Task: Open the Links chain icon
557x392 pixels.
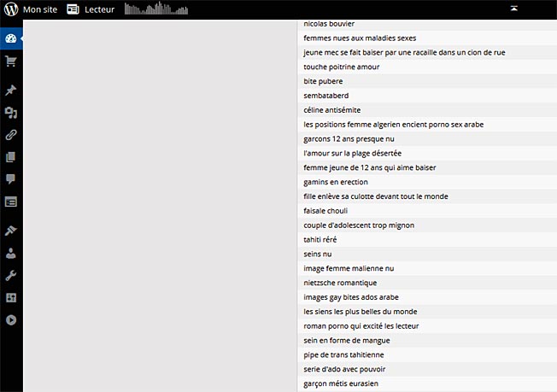Action: coord(11,135)
